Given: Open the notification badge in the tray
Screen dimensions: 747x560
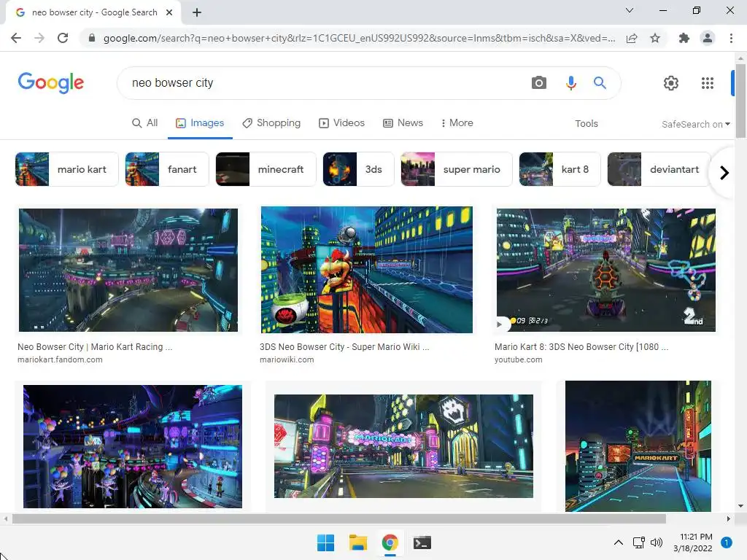Looking at the screenshot, I should (726, 542).
